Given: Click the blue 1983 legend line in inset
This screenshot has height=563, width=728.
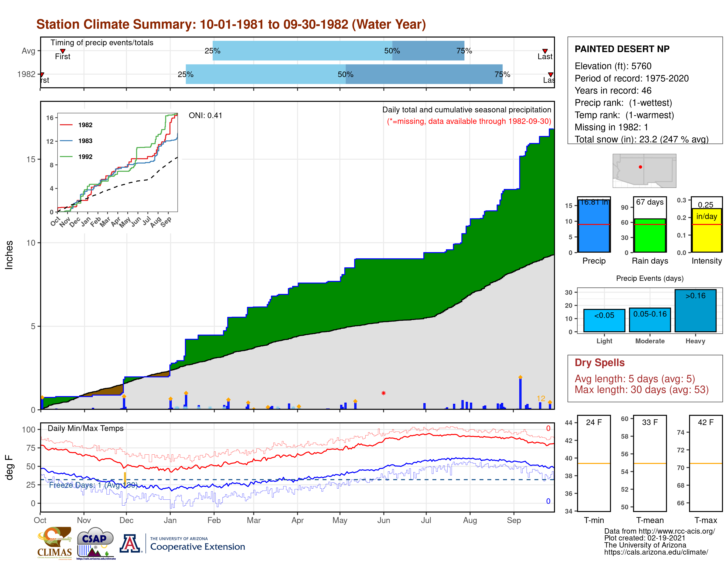Looking at the screenshot, I should 66,141.
